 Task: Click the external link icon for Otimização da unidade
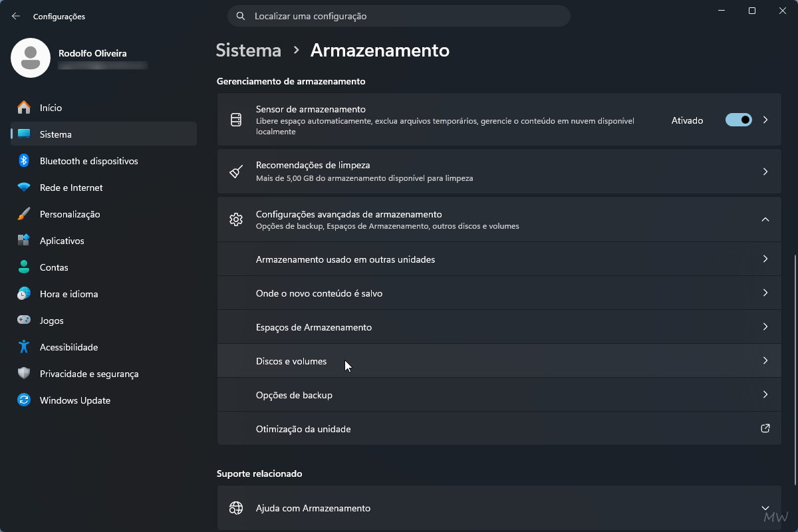click(x=765, y=428)
